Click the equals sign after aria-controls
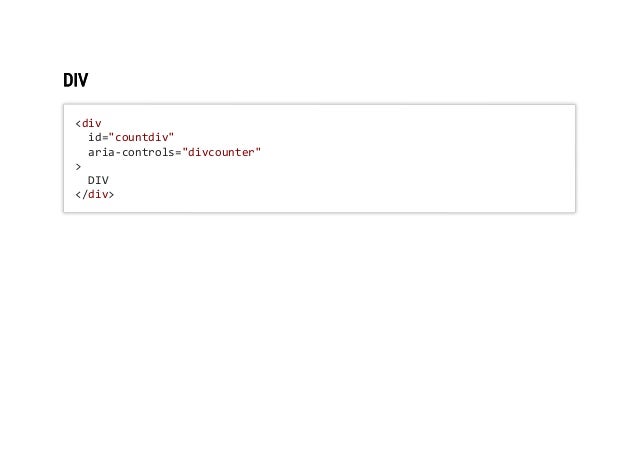Viewport: 638px width, 451px height. [x=178, y=153]
